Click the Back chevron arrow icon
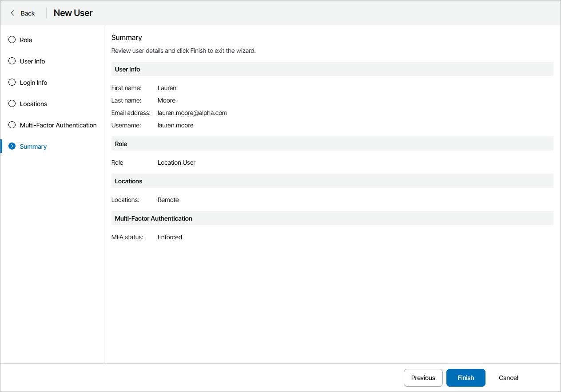The image size is (561, 392). (x=12, y=13)
